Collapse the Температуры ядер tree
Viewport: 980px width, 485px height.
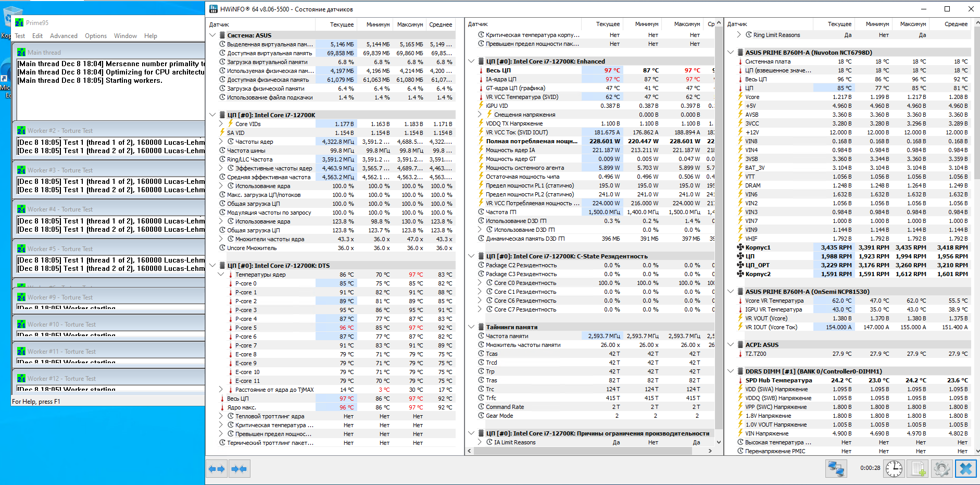click(x=221, y=275)
